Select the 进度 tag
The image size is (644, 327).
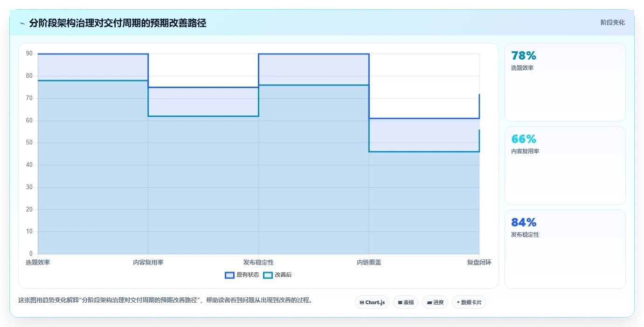pos(435,302)
